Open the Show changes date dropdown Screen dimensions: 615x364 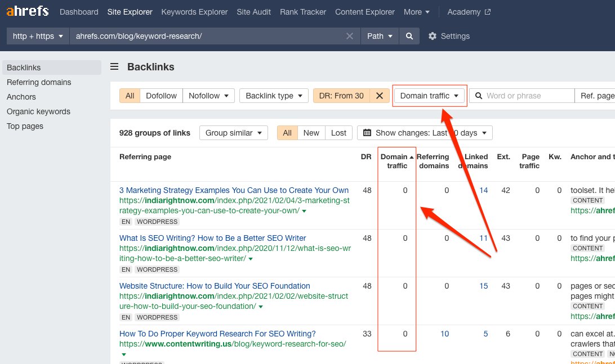425,133
